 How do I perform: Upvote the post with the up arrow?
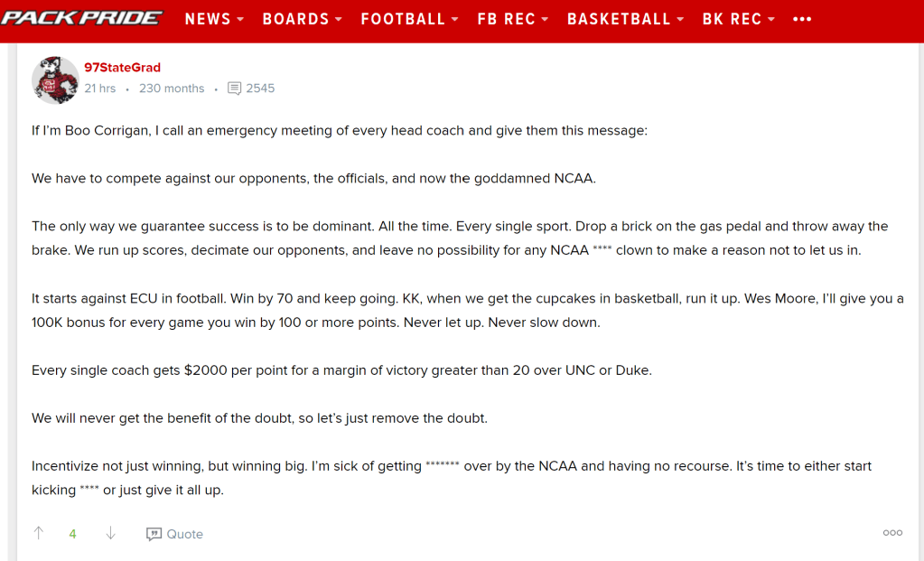click(x=39, y=534)
